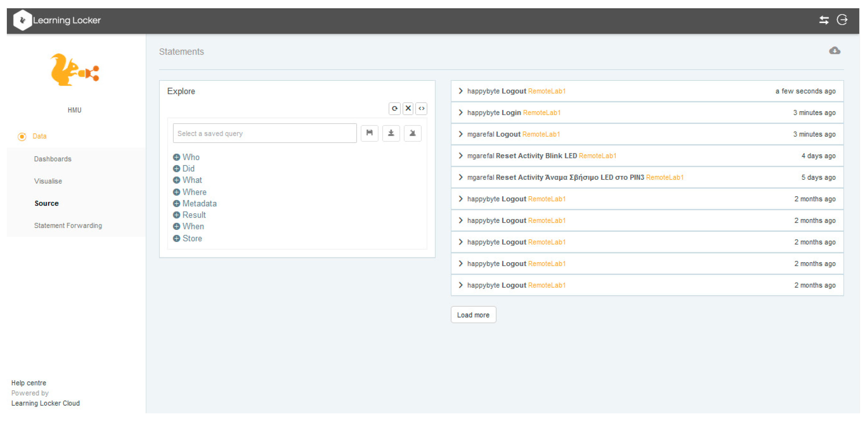Click the save query floppy disk icon

(369, 133)
